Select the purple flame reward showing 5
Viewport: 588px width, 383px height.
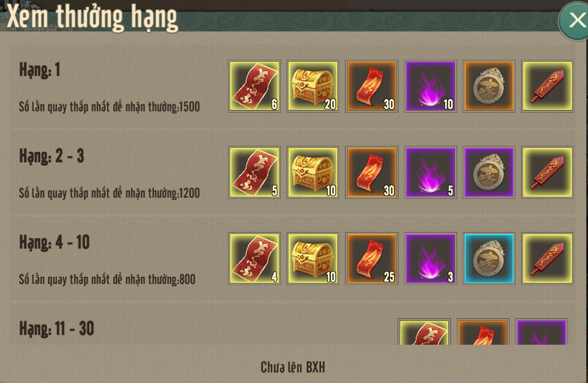pyautogui.click(x=430, y=172)
